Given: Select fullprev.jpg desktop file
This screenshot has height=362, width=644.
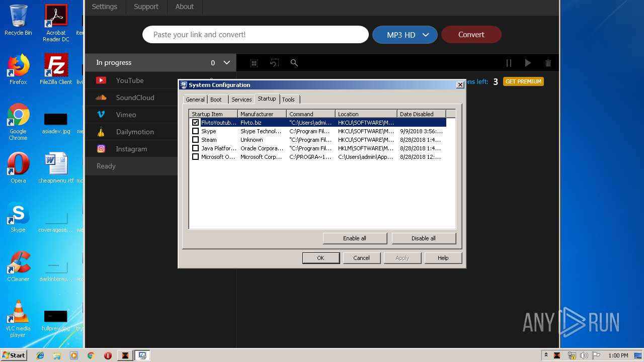Looking at the screenshot, I should pyautogui.click(x=56, y=320).
